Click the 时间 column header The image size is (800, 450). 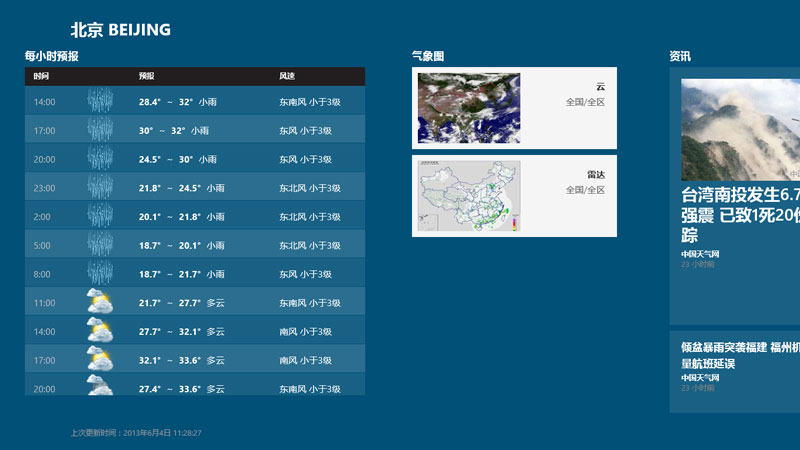(41, 77)
